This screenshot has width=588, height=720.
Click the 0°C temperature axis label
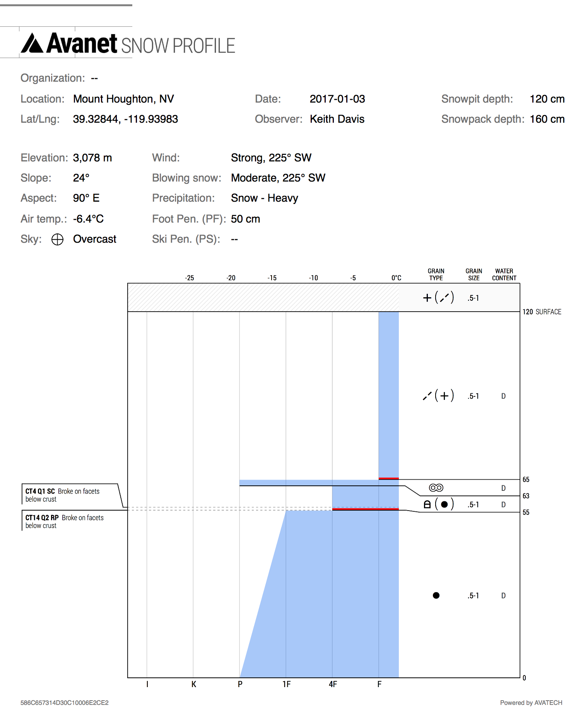click(x=396, y=278)
